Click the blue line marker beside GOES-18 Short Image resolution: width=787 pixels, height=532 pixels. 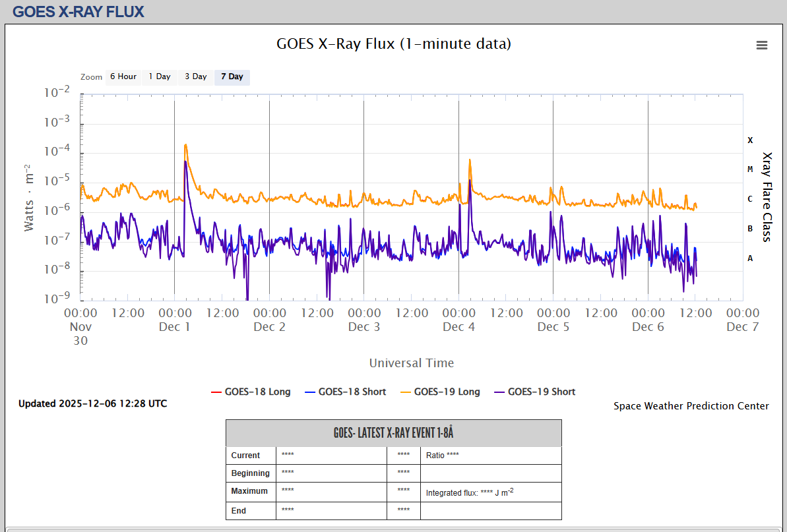309,392
